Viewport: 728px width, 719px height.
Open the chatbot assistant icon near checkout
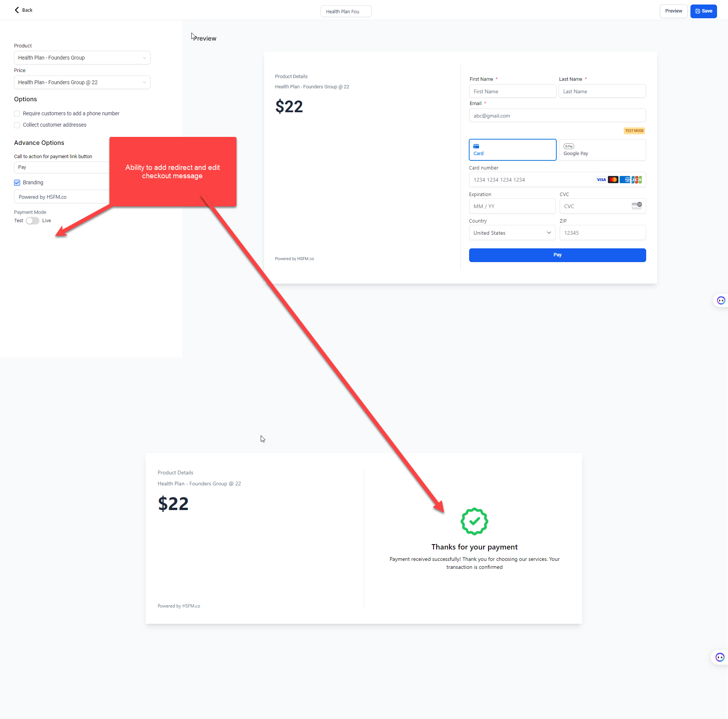tap(721, 301)
